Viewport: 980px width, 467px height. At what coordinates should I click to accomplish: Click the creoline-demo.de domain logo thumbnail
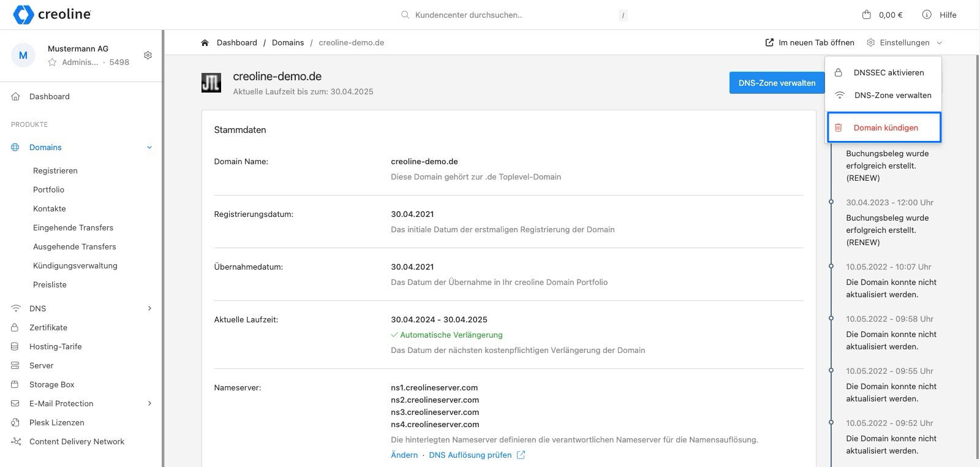click(x=211, y=83)
